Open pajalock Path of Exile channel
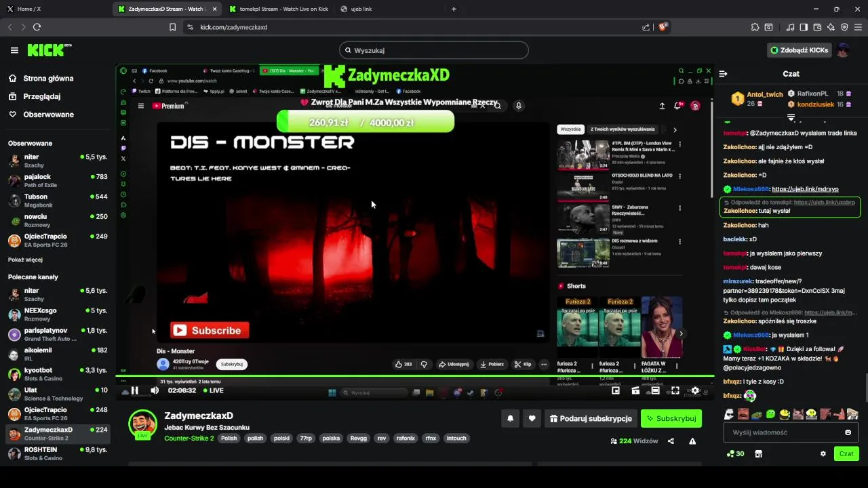868x488 pixels. pos(58,180)
